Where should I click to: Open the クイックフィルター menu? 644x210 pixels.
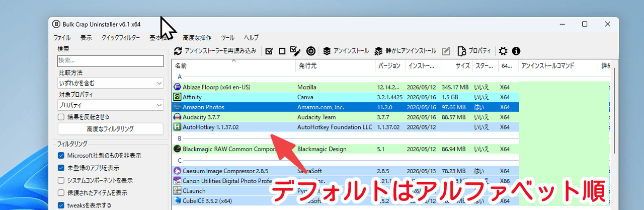(x=121, y=38)
